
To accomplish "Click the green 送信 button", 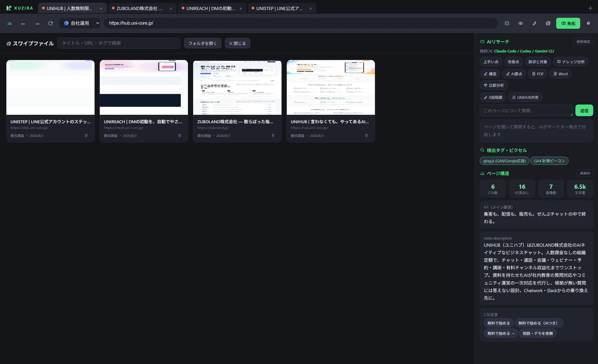I will tap(584, 111).
